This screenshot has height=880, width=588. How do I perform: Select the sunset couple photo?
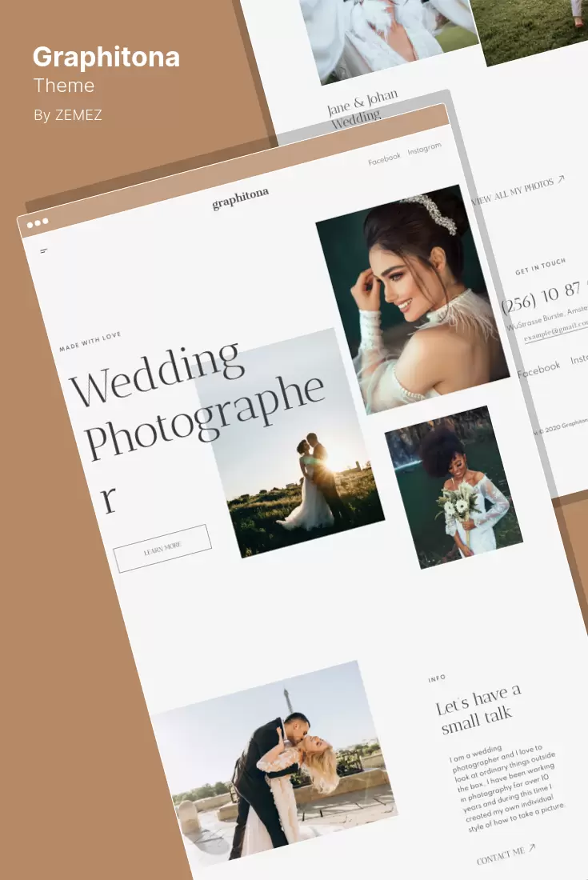pyautogui.click(x=290, y=443)
